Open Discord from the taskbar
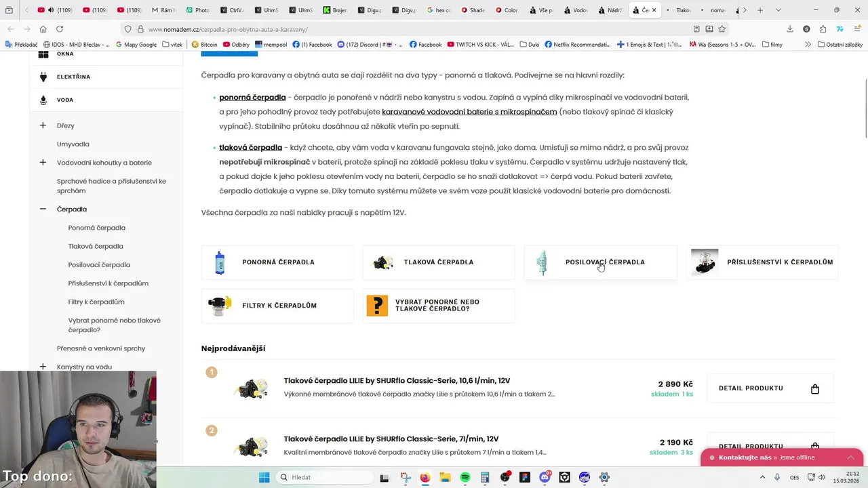The width and height of the screenshot is (868, 488). [545, 477]
